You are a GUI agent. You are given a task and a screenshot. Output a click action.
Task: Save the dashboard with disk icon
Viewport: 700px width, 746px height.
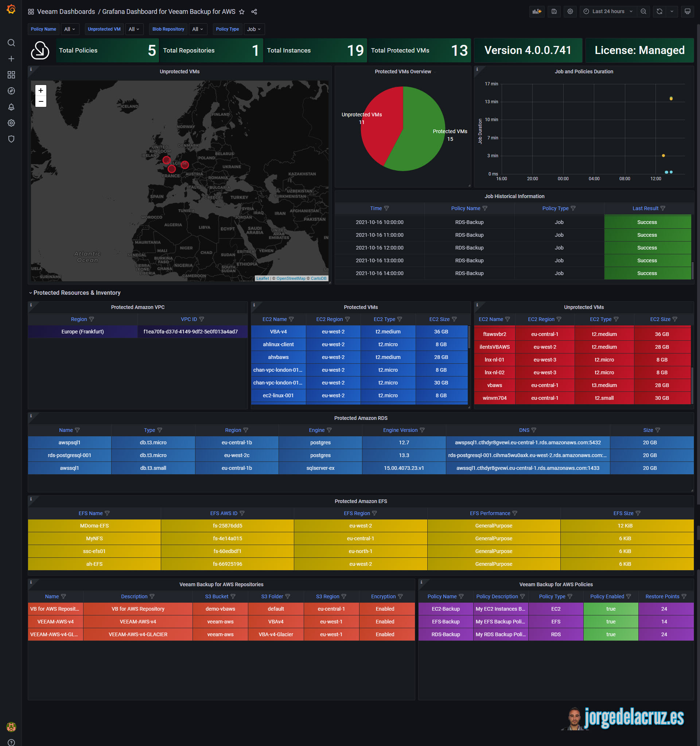coord(554,11)
